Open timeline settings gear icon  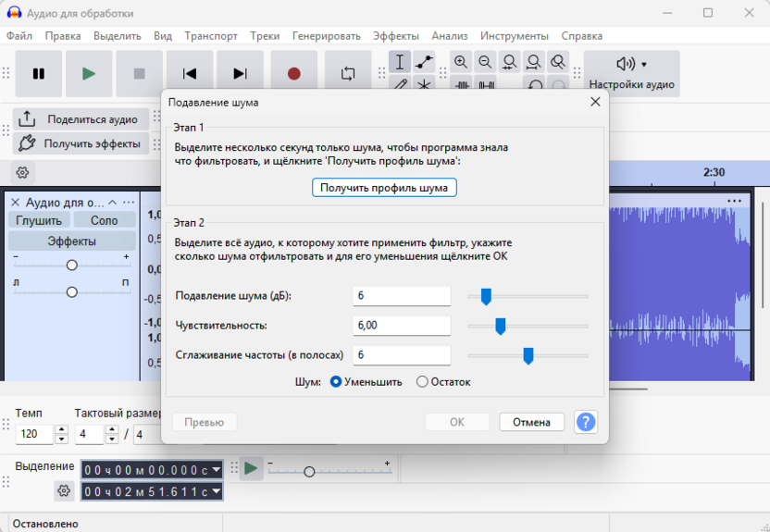23,172
